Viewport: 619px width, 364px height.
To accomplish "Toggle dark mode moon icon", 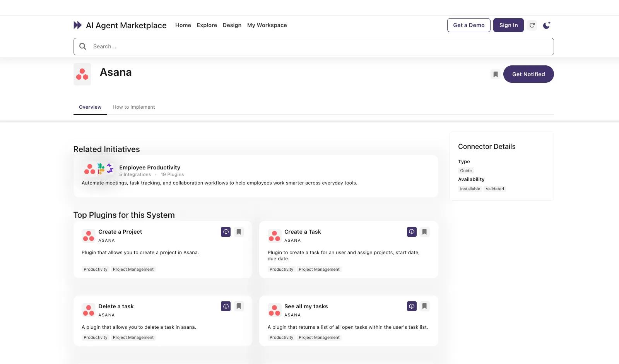I will pos(547,25).
